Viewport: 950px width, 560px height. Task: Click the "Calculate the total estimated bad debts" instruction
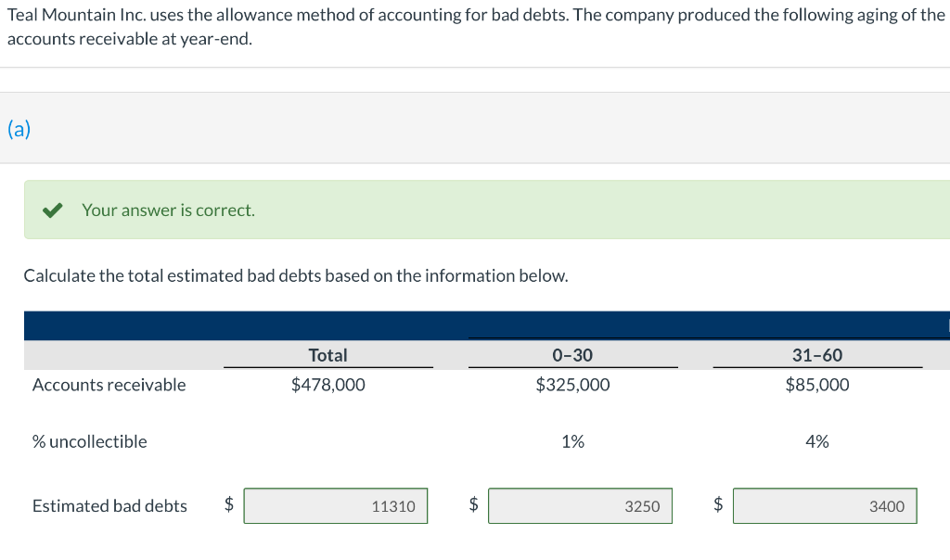point(295,276)
